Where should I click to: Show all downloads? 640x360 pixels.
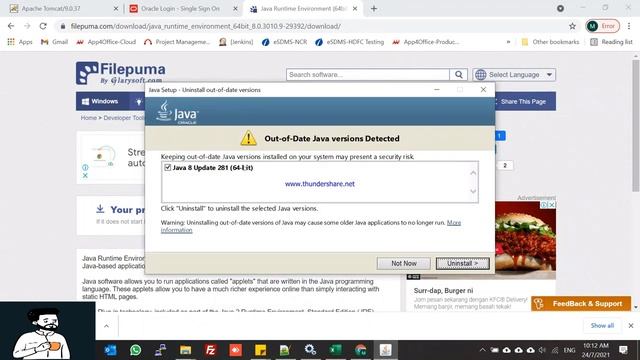[x=602, y=325]
